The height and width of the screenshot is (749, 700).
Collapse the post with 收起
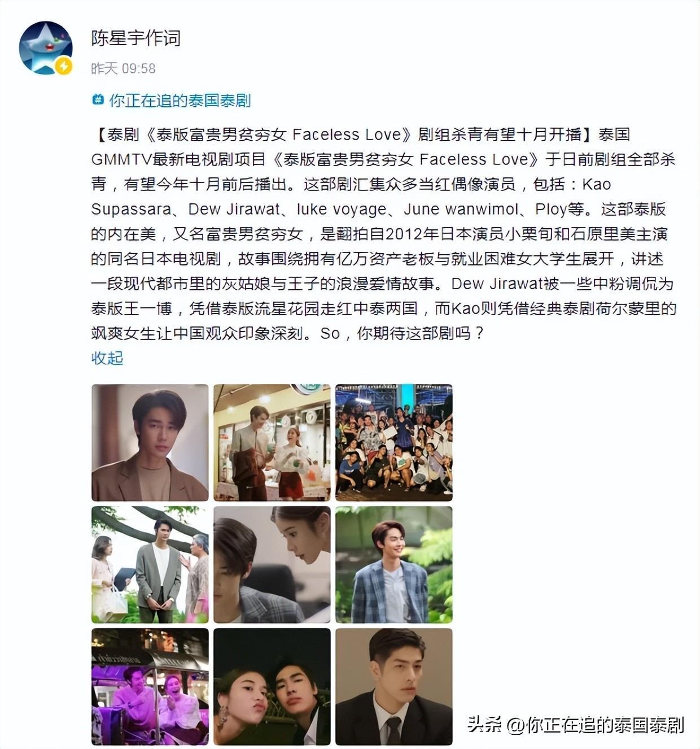pyautogui.click(x=107, y=358)
